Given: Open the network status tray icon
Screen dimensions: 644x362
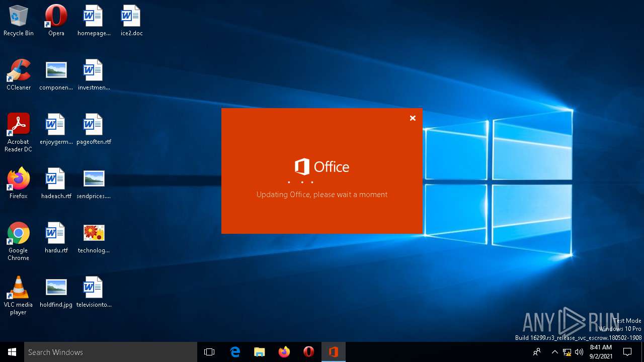Looking at the screenshot, I should pos(567,352).
